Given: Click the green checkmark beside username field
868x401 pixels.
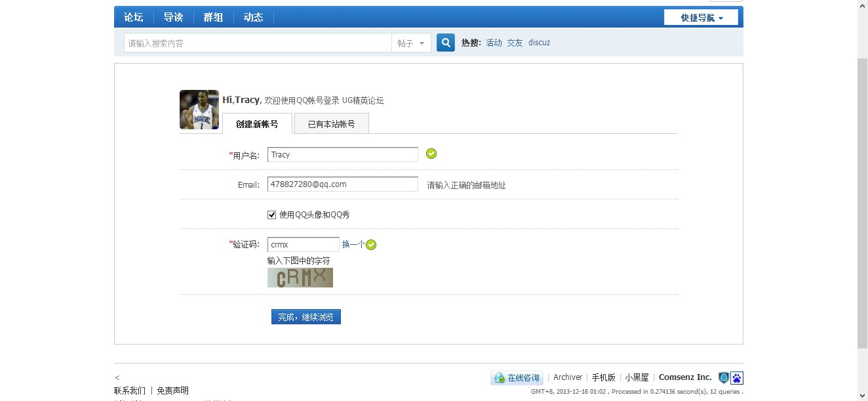Looking at the screenshot, I should pos(431,154).
